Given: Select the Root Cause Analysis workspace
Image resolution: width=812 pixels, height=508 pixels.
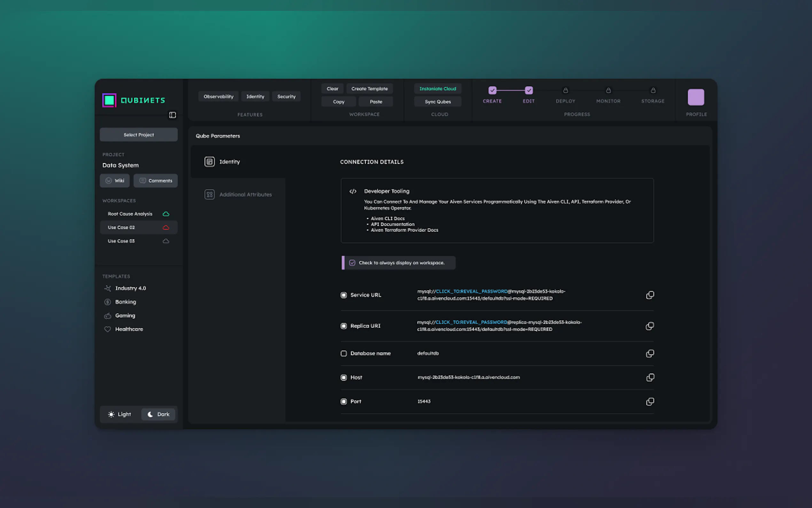Looking at the screenshot, I should point(130,214).
